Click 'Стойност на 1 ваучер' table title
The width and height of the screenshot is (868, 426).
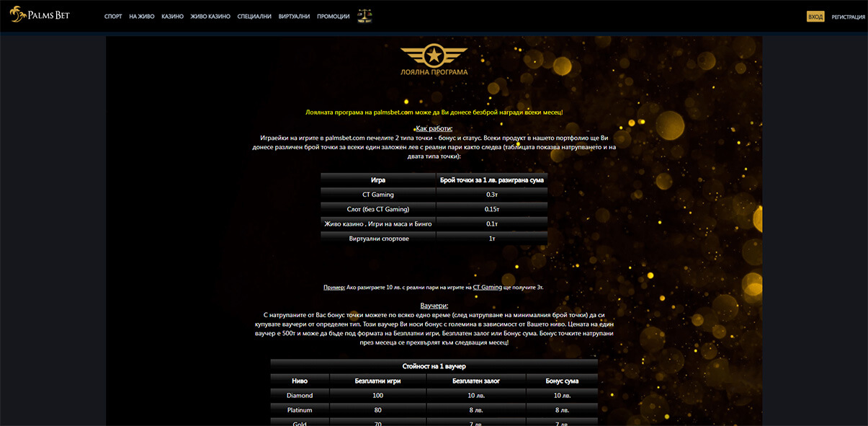click(434, 366)
